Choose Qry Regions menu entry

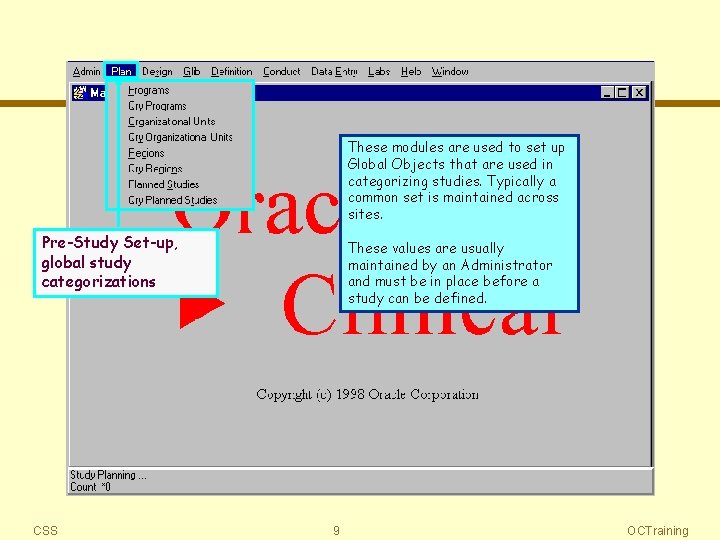pos(155,169)
